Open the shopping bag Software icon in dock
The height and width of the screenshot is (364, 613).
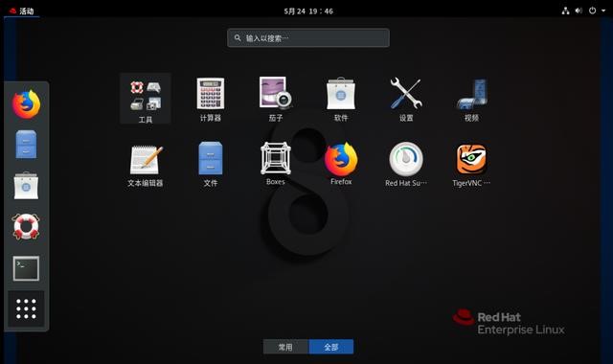coord(26,186)
